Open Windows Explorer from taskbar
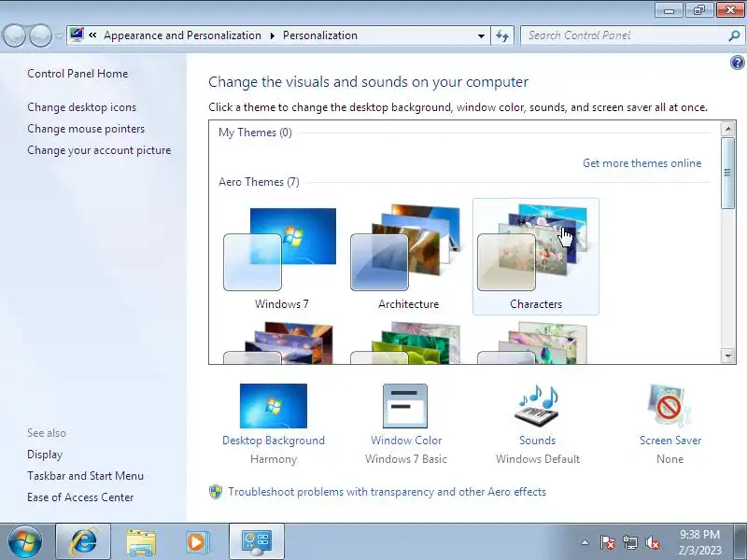The width and height of the screenshot is (747, 560). [141, 542]
